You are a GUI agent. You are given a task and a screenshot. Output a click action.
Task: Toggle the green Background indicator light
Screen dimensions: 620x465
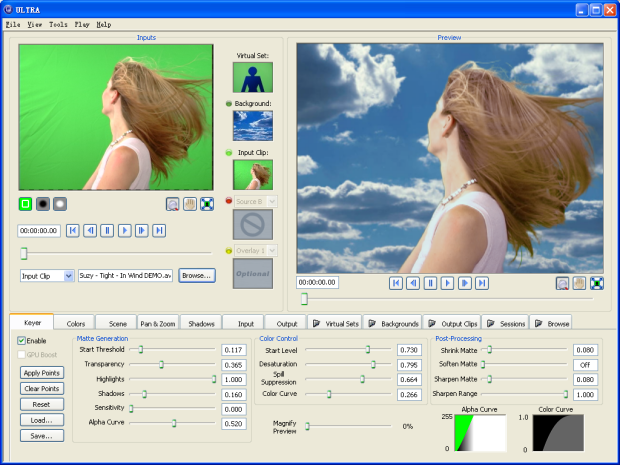pos(229,103)
